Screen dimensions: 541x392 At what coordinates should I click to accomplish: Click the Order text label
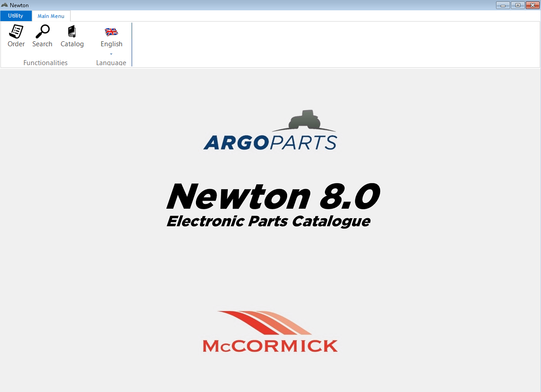[16, 44]
